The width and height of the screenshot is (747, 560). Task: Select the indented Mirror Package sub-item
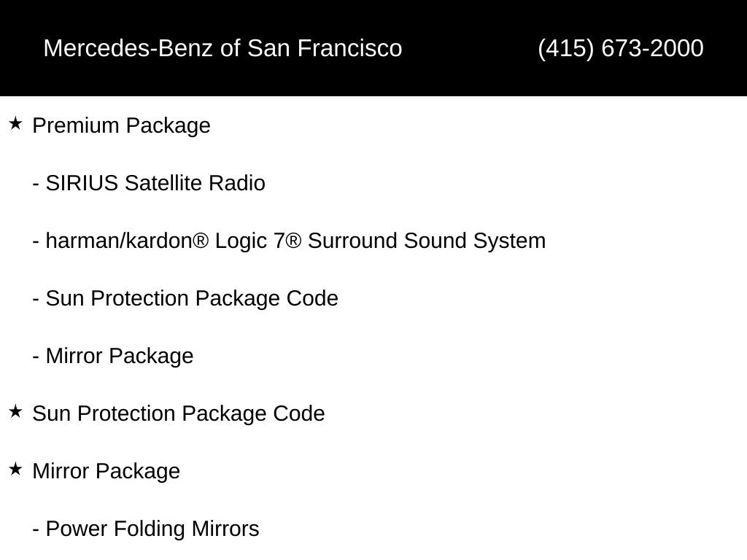click(113, 357)
